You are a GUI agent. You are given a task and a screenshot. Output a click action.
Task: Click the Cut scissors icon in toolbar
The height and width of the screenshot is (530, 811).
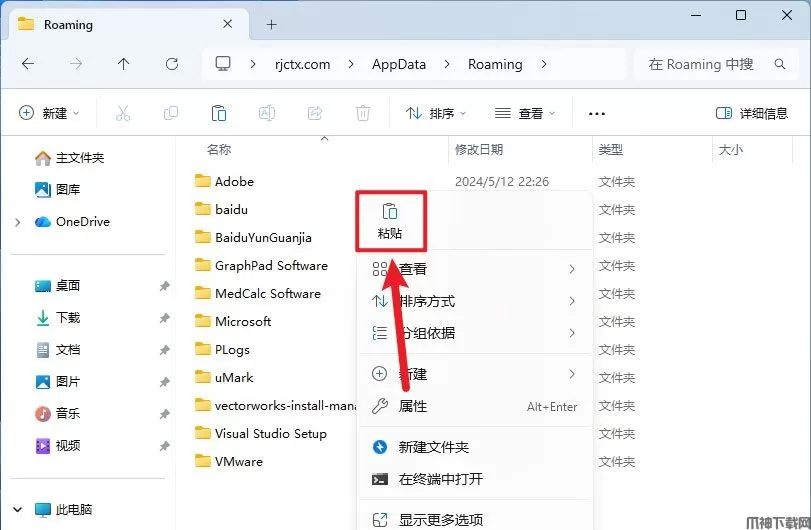[123, 113]
